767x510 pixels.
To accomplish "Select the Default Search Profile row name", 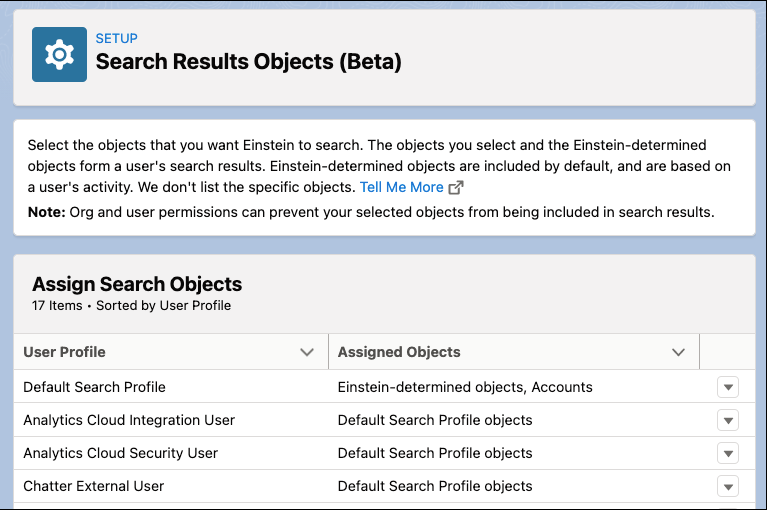I will point(94,387).
